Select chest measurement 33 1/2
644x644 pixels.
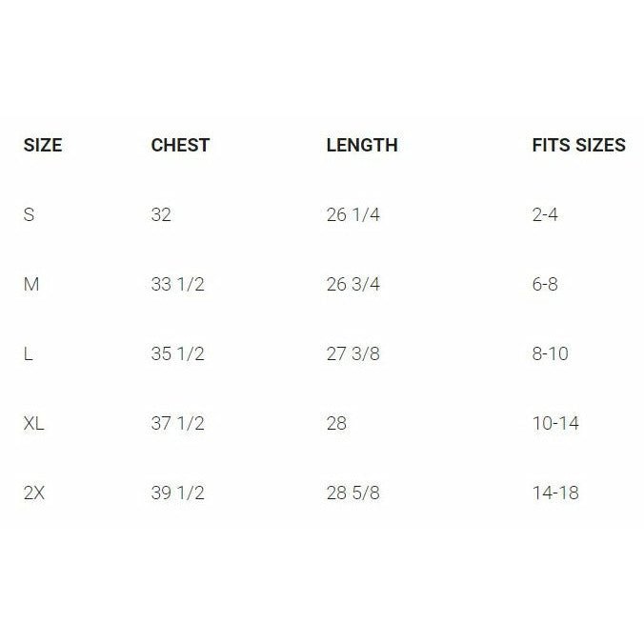click(177, 285)
